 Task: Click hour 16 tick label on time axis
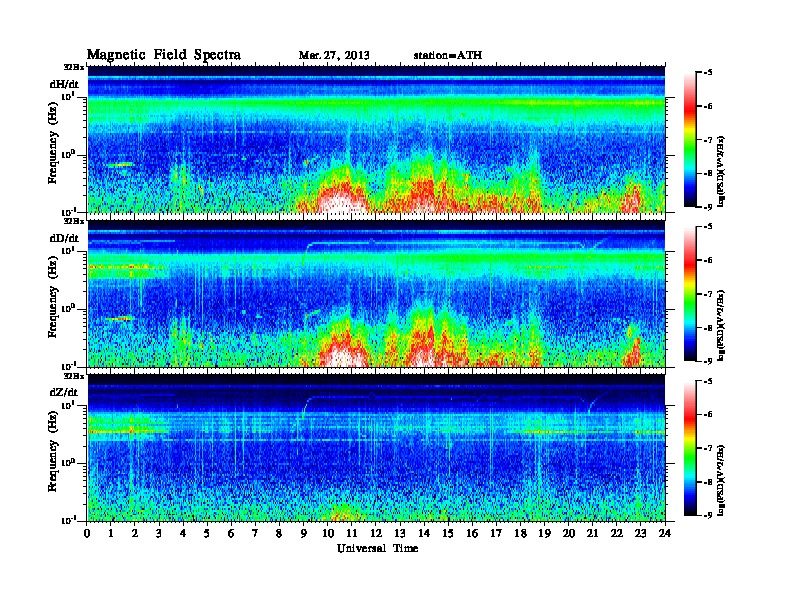coord(472,533)
